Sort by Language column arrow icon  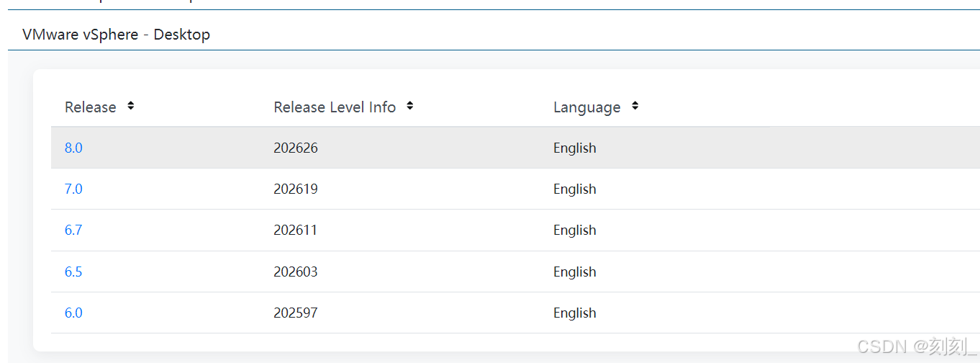tap(635, 106)
